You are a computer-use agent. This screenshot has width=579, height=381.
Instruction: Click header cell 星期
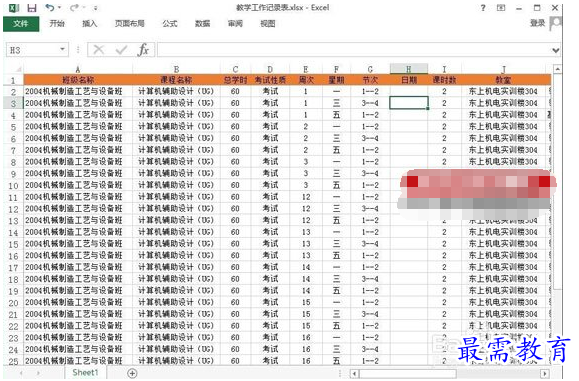pos(336,80)
